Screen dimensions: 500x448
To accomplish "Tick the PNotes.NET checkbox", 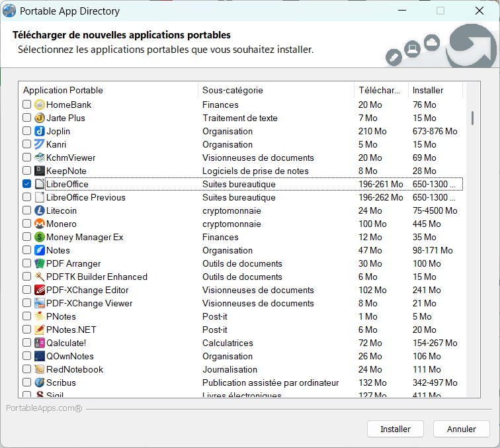I will [x=26, y=330].
